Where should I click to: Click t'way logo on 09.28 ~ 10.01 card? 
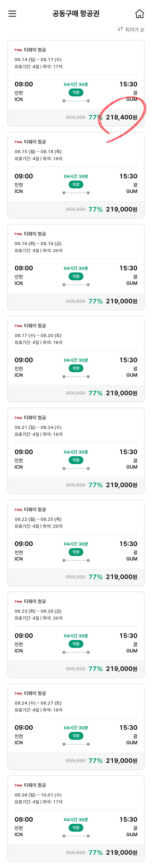(18, 785)
